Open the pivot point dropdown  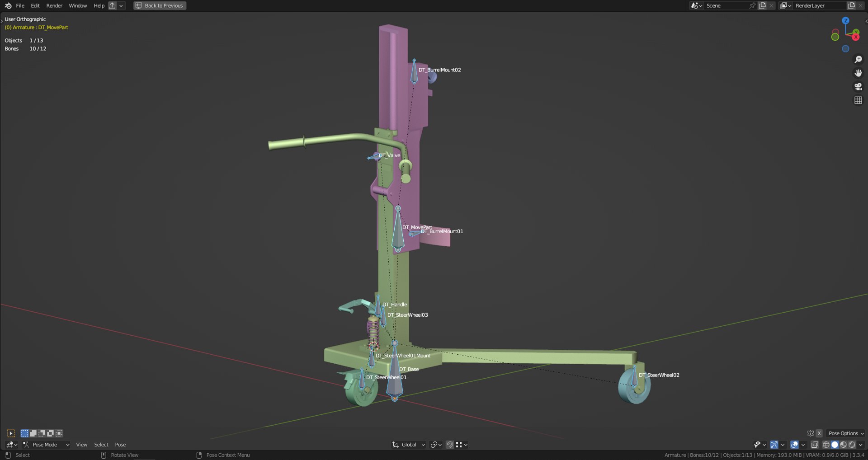pos(436,445)
